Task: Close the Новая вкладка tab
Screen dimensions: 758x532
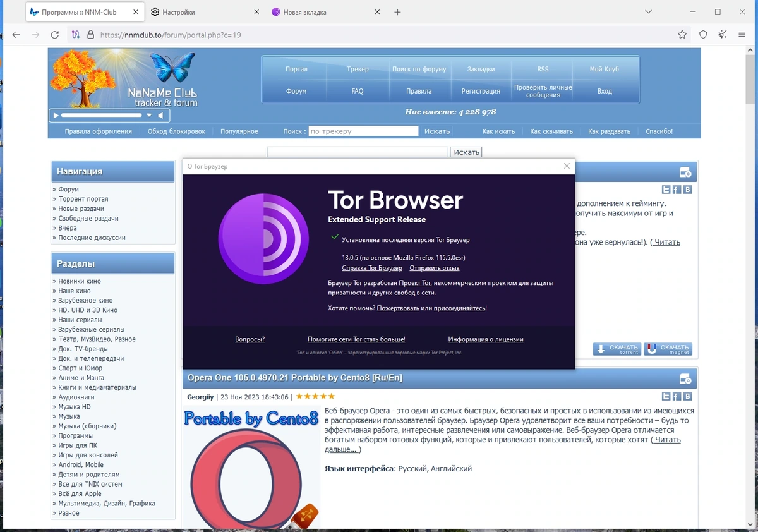Action: (377, 12)
